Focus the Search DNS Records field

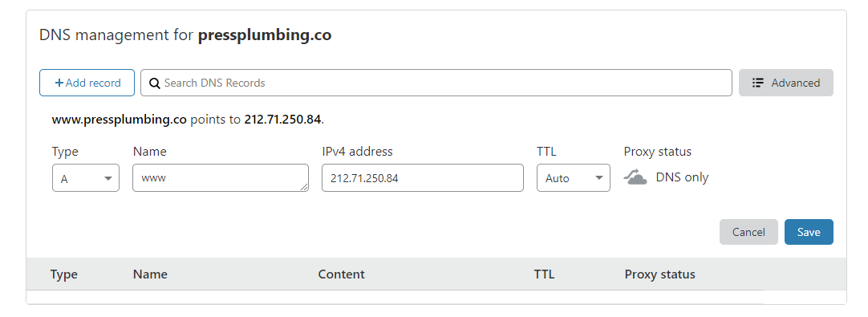(x=436, y=83)
